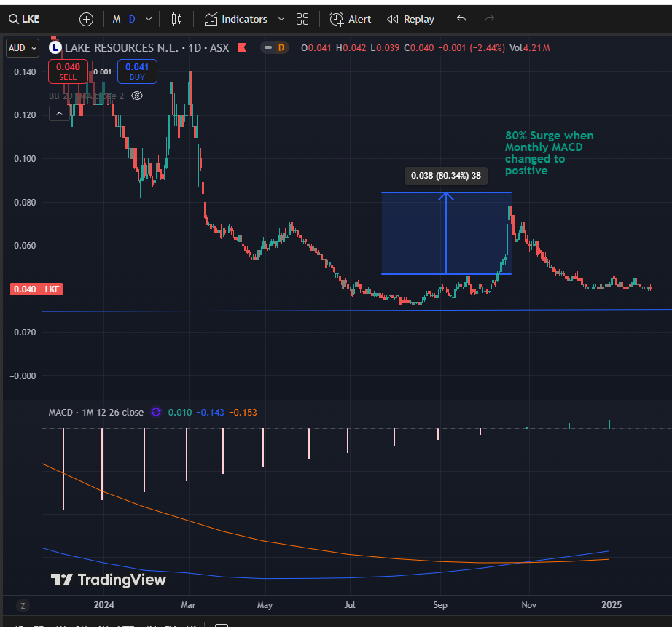Open the calendar go-to-date icon
Image resolution: width=672 pixels, height=627 pixels.
(x=222, y=625)
